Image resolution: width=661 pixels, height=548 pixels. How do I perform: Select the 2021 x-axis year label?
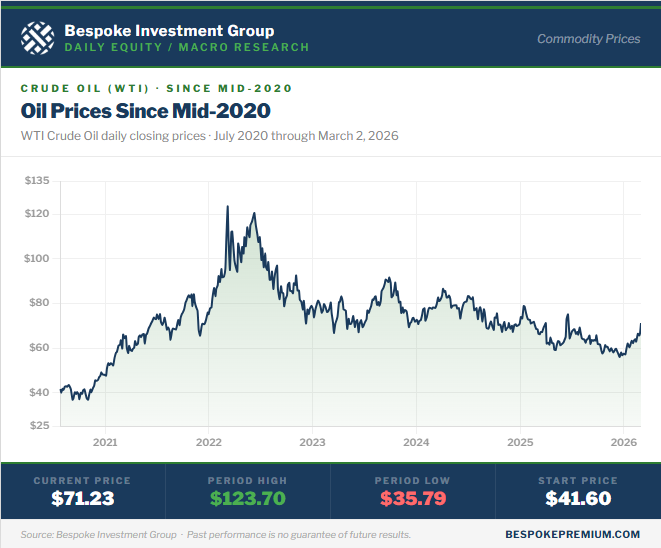[105, 442]
